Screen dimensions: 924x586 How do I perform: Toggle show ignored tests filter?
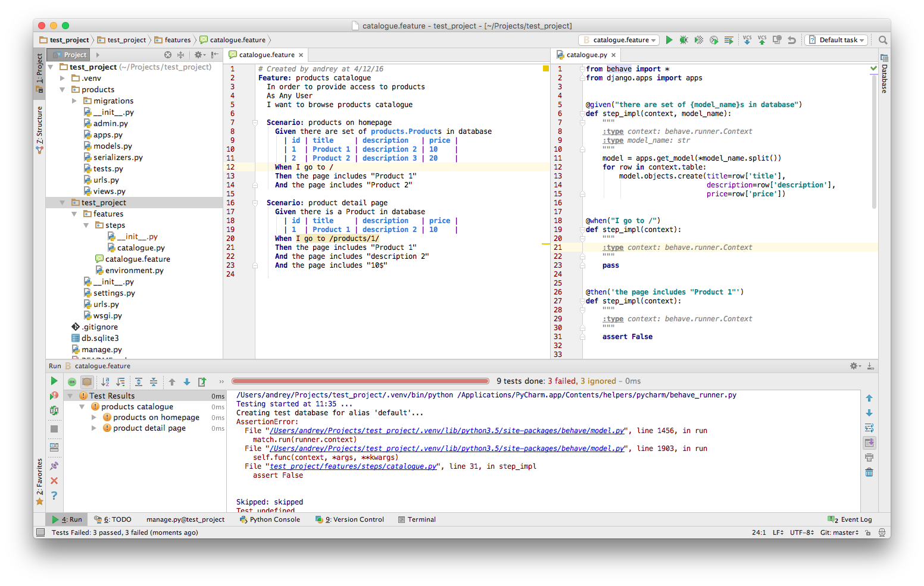87,382
